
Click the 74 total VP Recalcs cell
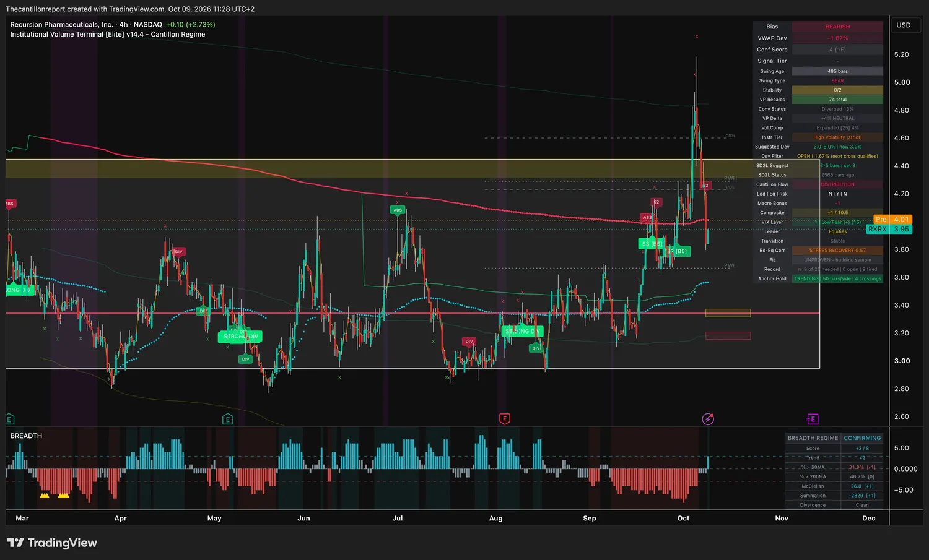[x=837, y=99]
